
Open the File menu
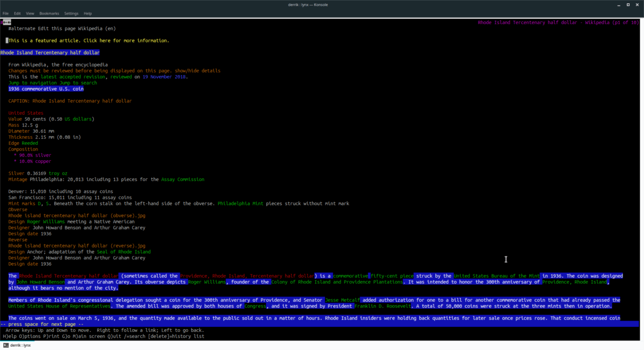click(5, 13)
